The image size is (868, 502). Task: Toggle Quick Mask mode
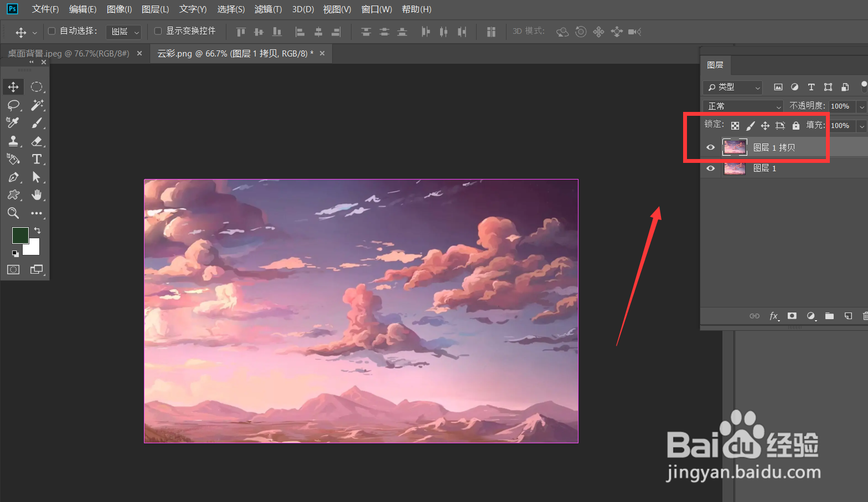pyautogui.click(x=13, y=270)
